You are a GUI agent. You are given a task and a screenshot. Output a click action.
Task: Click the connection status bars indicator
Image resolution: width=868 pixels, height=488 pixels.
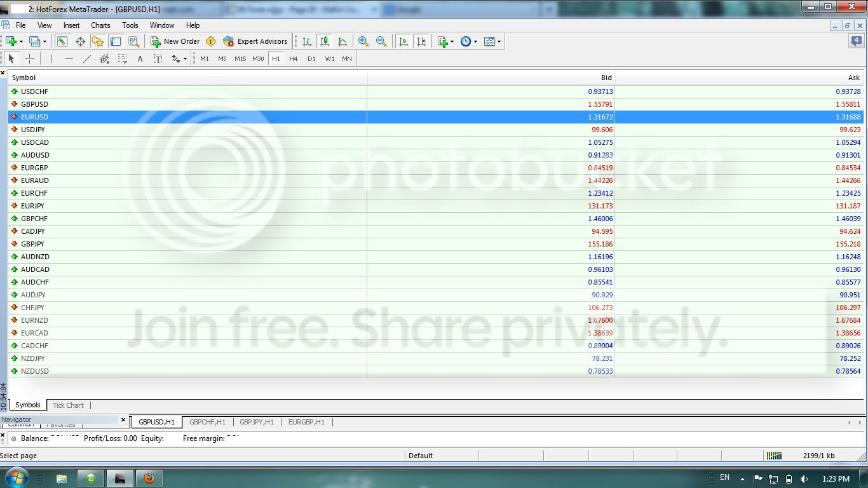point(774,456)
